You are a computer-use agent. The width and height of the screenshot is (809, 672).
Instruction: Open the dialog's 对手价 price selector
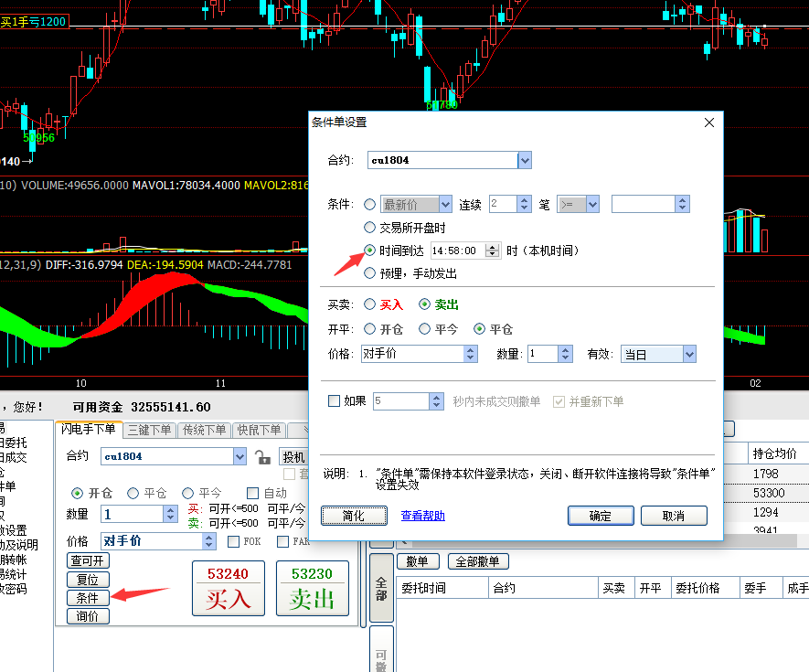point(470,354)
